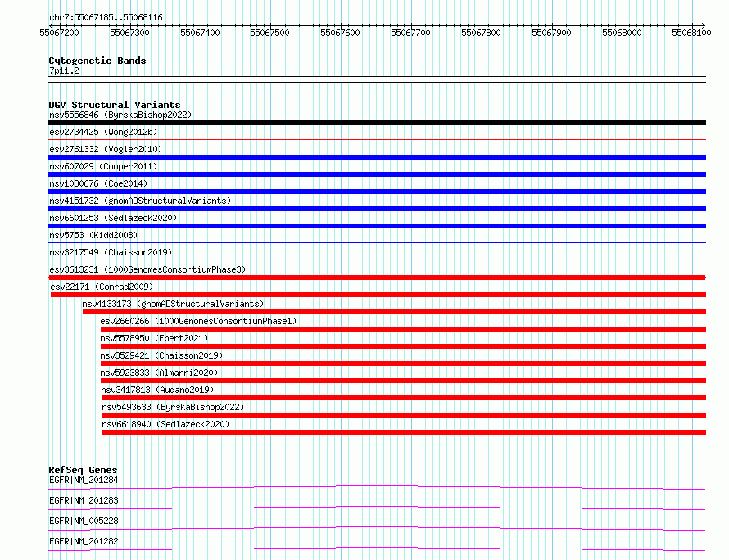The image size is (729, 560).
Task: Click the nsv5556846 (ByrskaBishop2022) variant label
Action: click(x=120, y=115)
